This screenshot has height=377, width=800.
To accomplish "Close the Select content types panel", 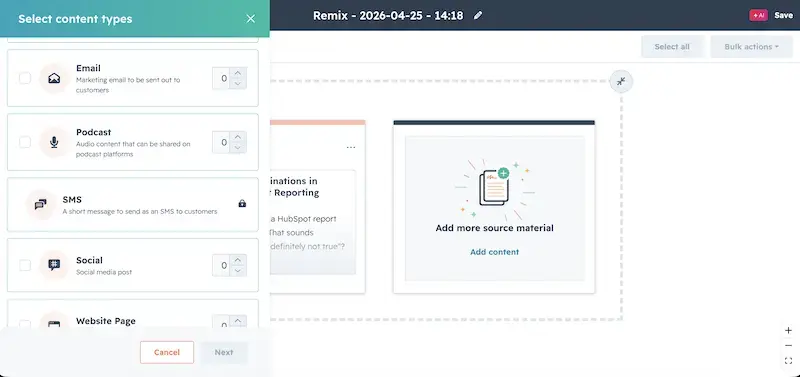I will (251, 19).
